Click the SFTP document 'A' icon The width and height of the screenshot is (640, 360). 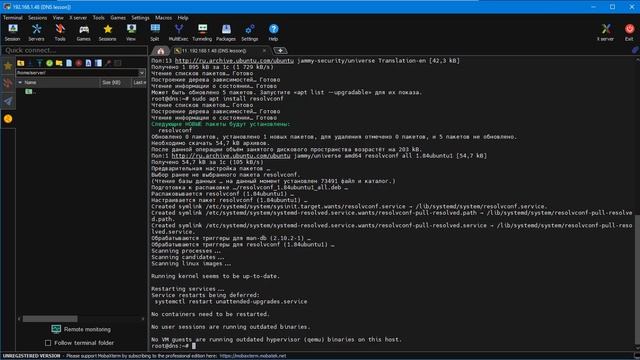click(x=88, y=63)
